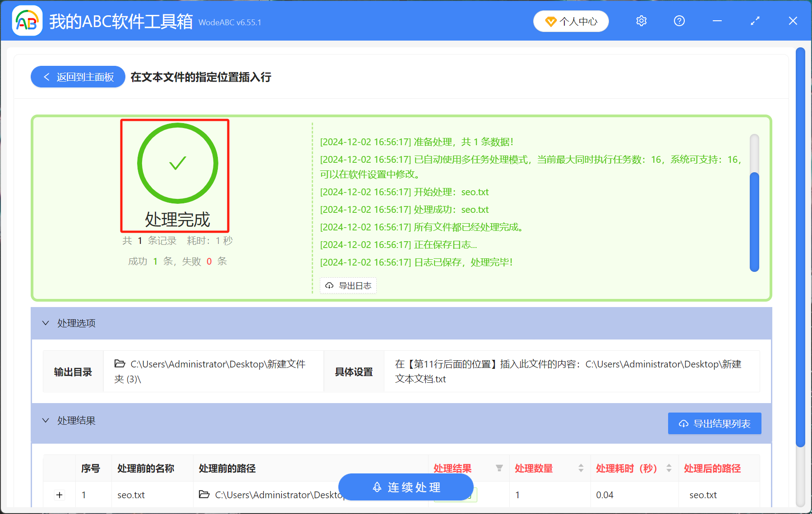Open settings via the gear icon
Screen dimensions: 812x514
coord(641,21)
